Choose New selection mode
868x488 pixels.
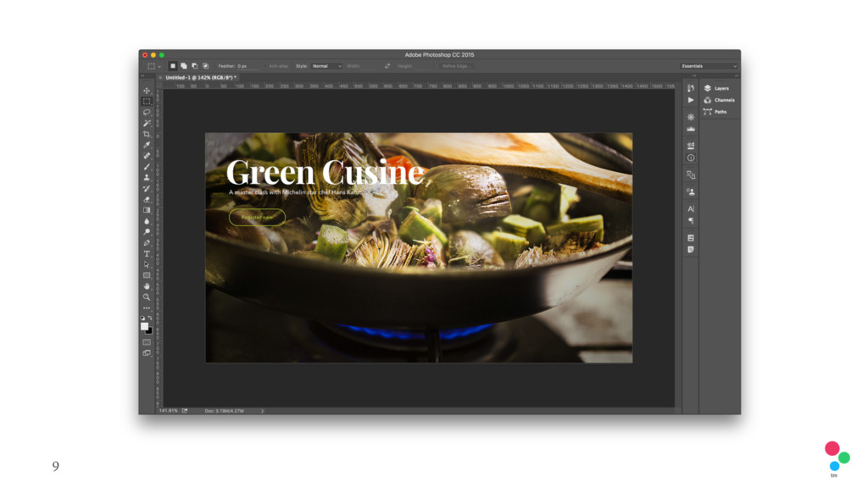tap(173, 66)
